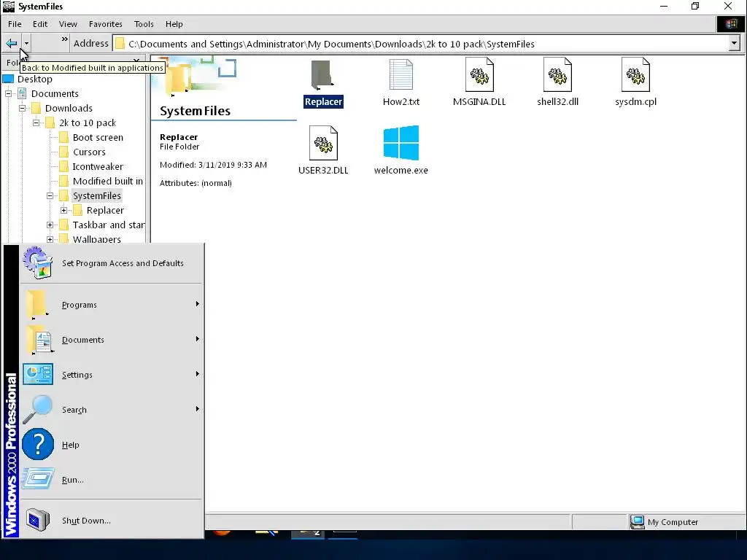Image resolution: width=747 pixels, height=560 pixels.
Task: Collapse the Documents tree node
Action: pos(8,94)
